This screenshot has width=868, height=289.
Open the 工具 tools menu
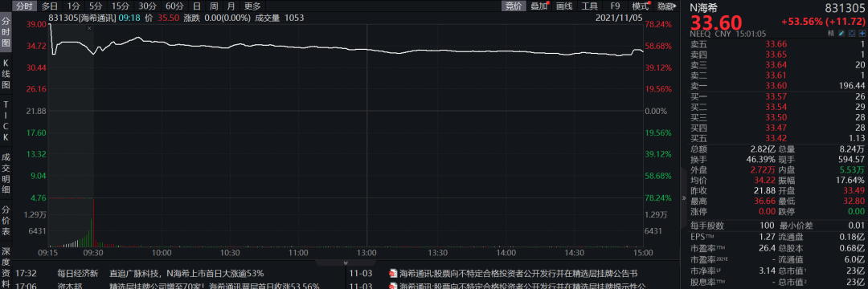pyautogui.click(x=590, y=6)
